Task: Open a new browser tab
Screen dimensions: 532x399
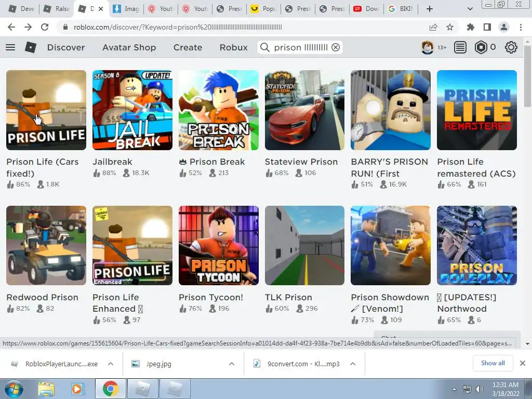Action: [430, 9]
